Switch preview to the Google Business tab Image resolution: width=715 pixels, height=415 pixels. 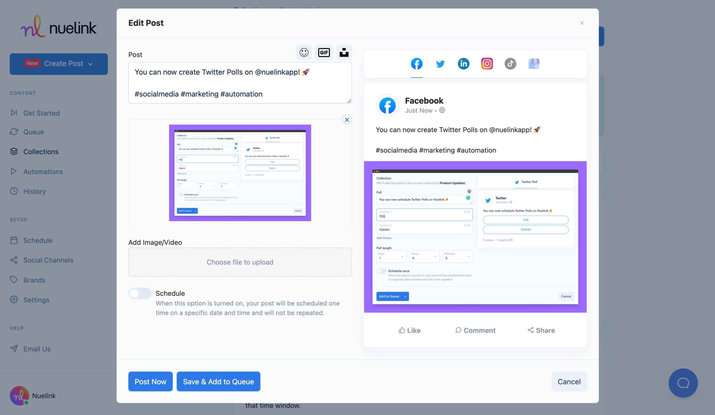pyautogui.click(x=534, y=64)
